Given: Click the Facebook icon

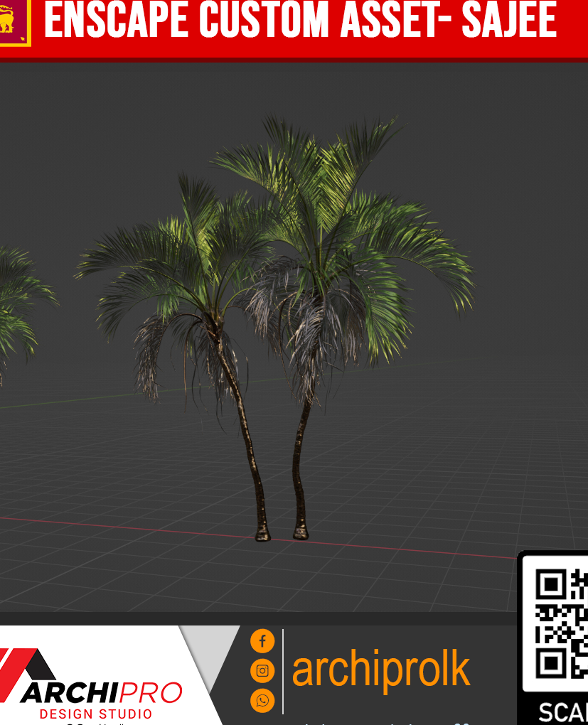Looking at the screenshot, I should 262,641.
